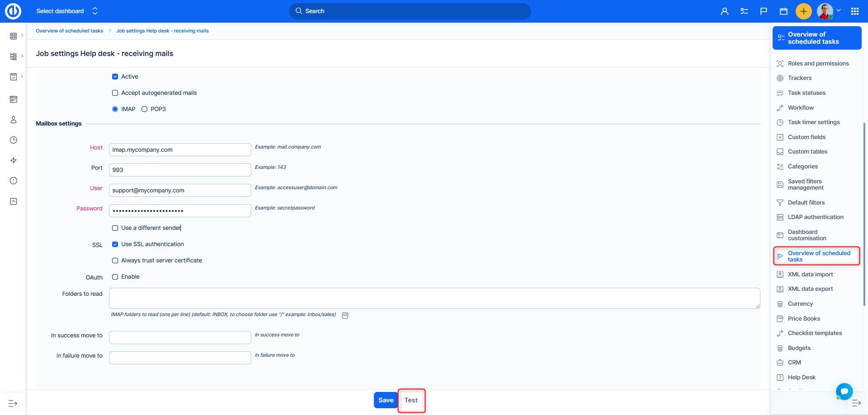
Task: Click the folder picker icon beside IMAP folders hint
Action: (x=345, y=316)
